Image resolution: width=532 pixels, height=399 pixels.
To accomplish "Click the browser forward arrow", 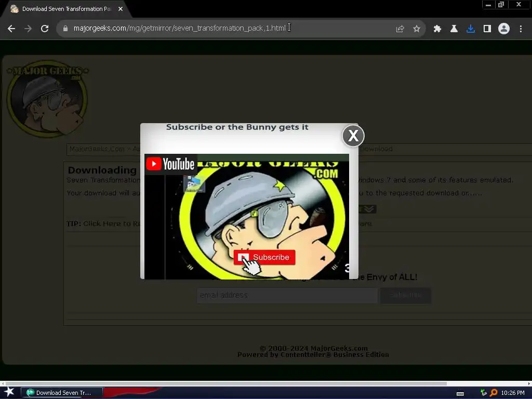I will [x=28, y=29].
